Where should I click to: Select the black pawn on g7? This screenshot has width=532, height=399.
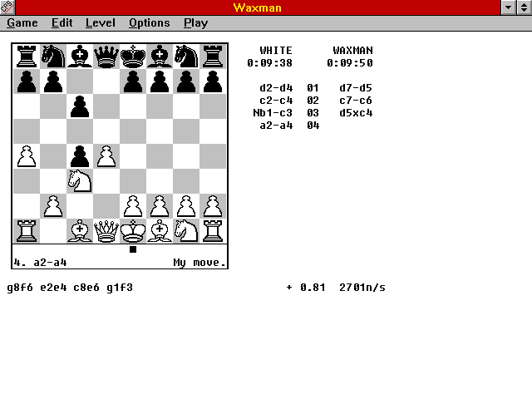186,81
